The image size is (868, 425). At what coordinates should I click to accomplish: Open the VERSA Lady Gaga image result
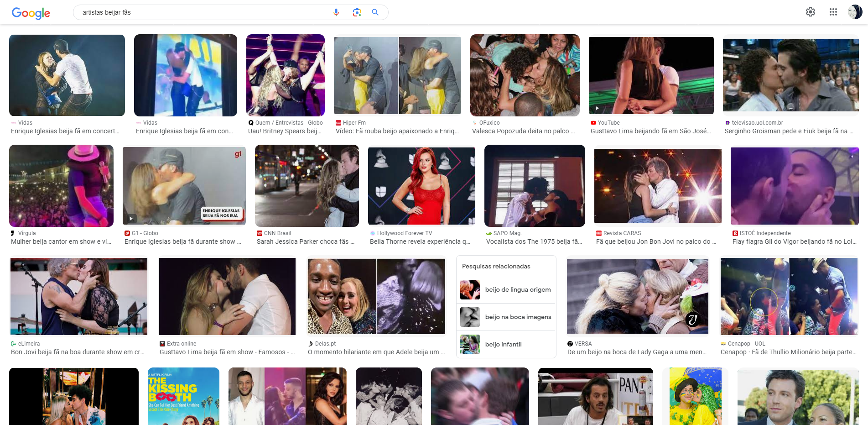(x=637, y=296)
